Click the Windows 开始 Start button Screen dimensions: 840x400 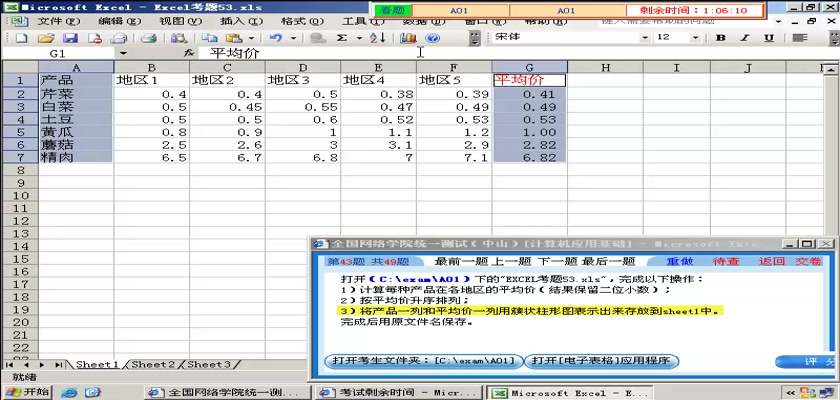27,392
